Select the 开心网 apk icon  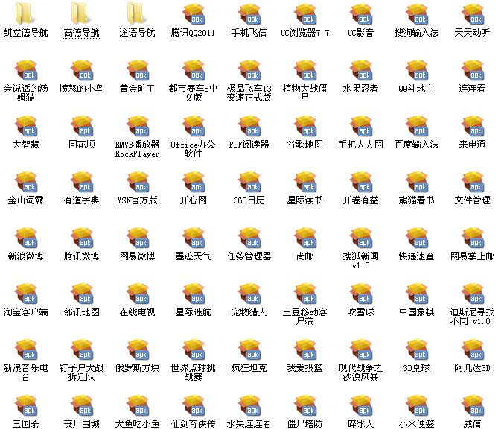tap(194, 182)
